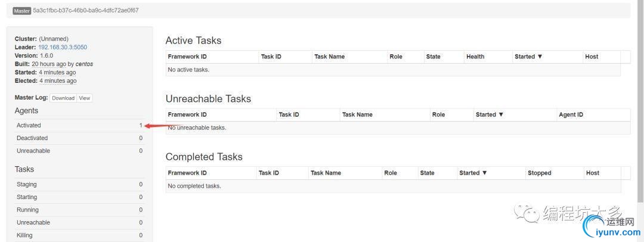Viewport: 644px width, 242px height.
Task: Click Role header in Unreachable Tasks
Action: (438, 114)
